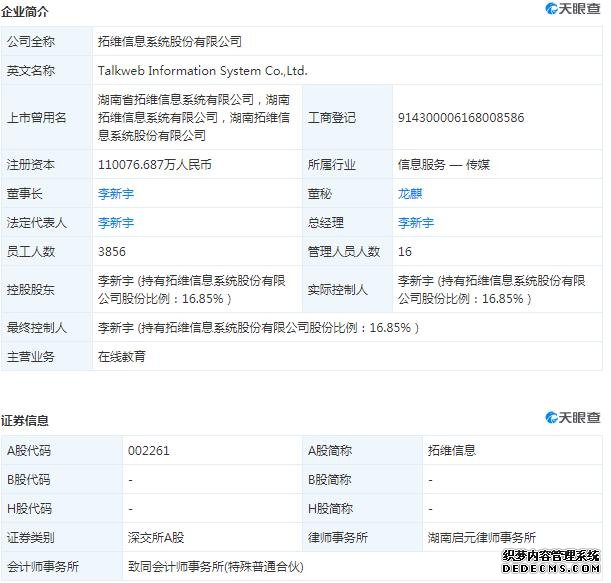Click the 公司全称 label cell
The width and height of the screenshot is (611, 583).
point(47,41)
